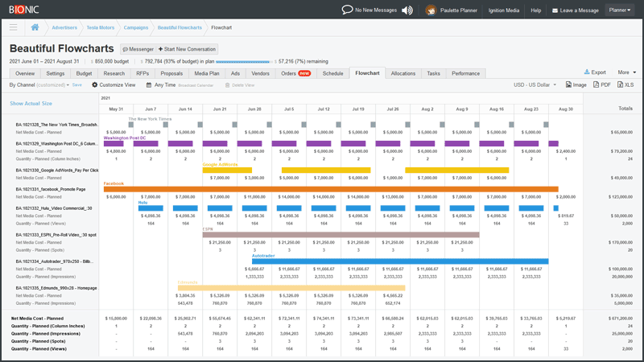This screenshot has height=362, width=644.
Task: Click Start New Conversation button
Action: coord(187,49)
